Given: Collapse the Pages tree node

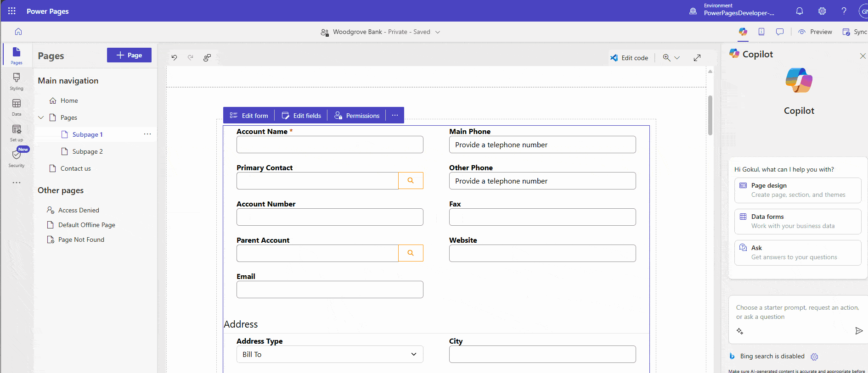Looking at the screenshot, I should [41, 117].
